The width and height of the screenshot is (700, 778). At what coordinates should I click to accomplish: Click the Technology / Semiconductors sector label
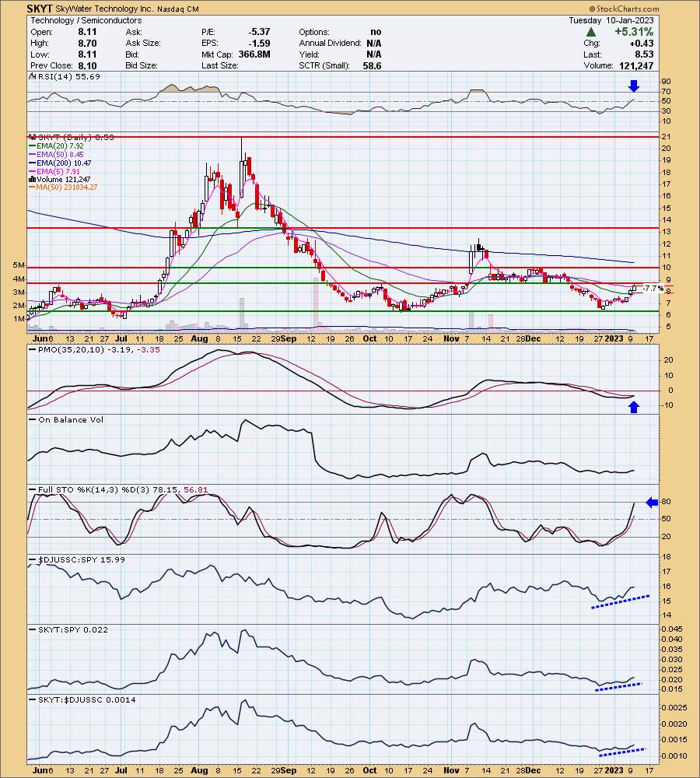click(x=86, y=20)
